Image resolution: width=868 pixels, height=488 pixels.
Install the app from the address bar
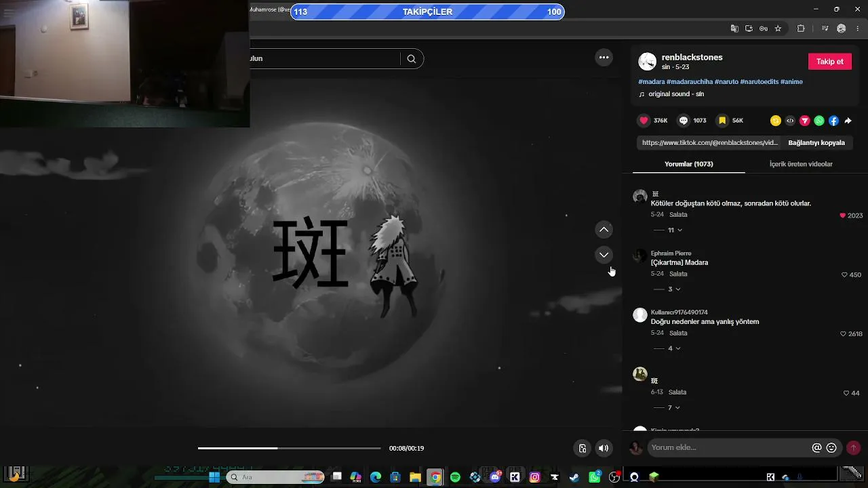click(749, 28)
